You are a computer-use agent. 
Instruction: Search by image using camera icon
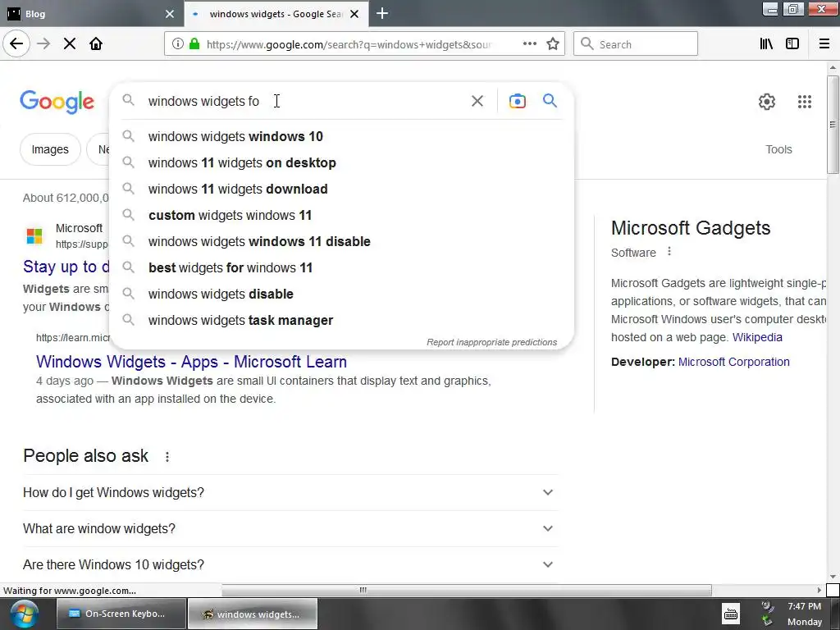517,101
